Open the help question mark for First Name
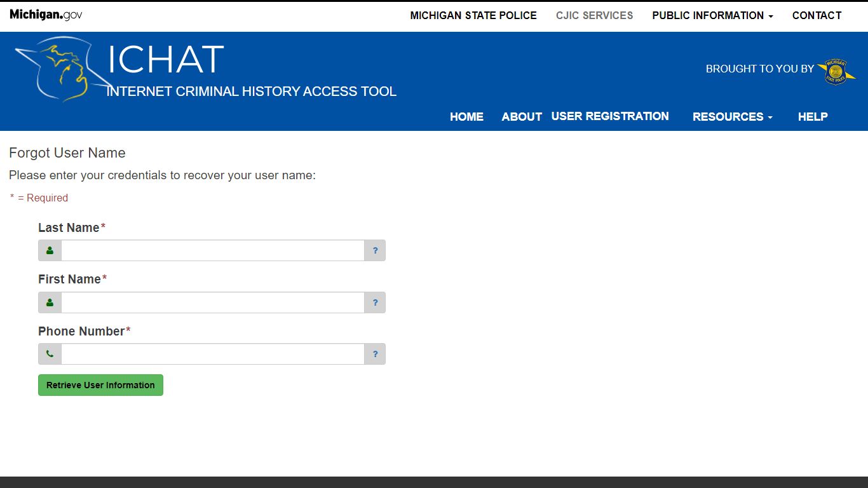Image resolution: width=868 pixels, height=488 pixels. [375, 302]
